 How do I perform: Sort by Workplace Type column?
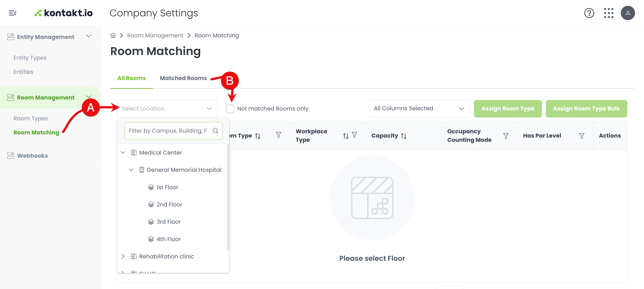point(345,136)
